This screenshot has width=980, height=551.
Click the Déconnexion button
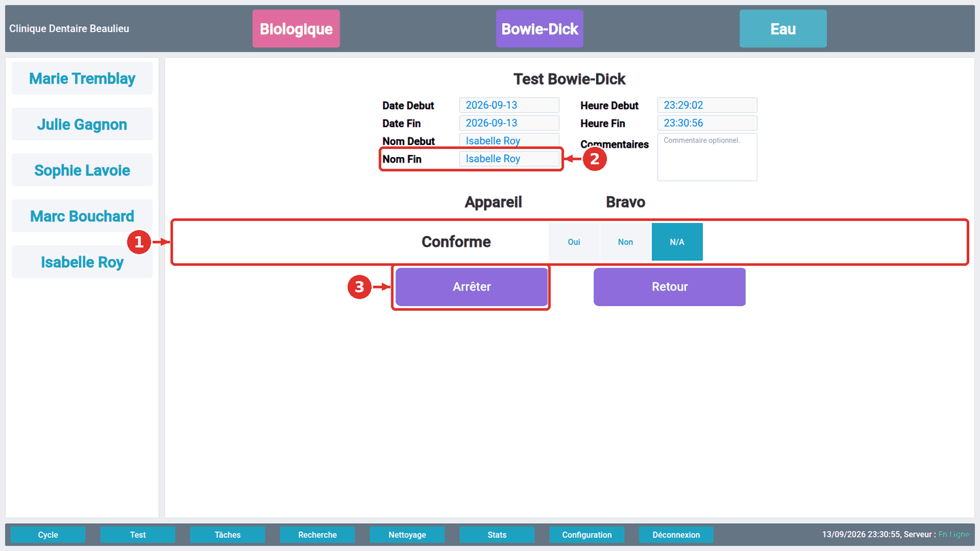(x=676, y=535)
